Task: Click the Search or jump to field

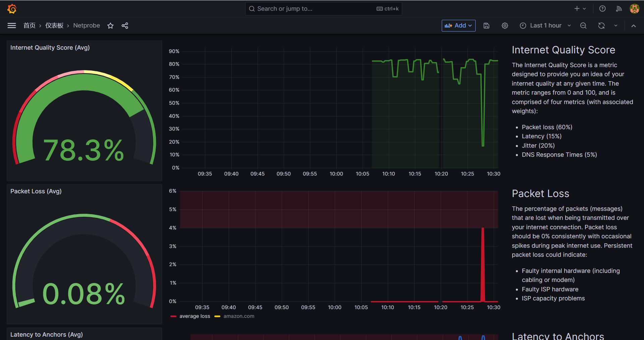Action: (x=324, y=9)
